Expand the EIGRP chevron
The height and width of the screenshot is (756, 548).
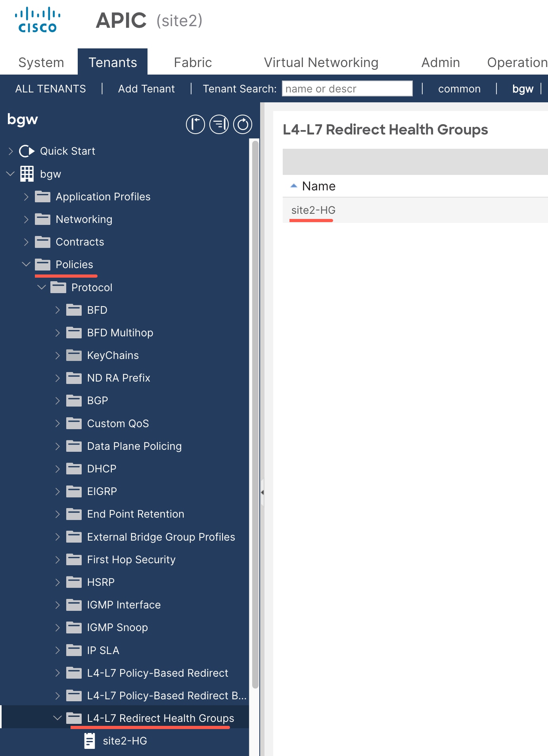pos(57,491)
